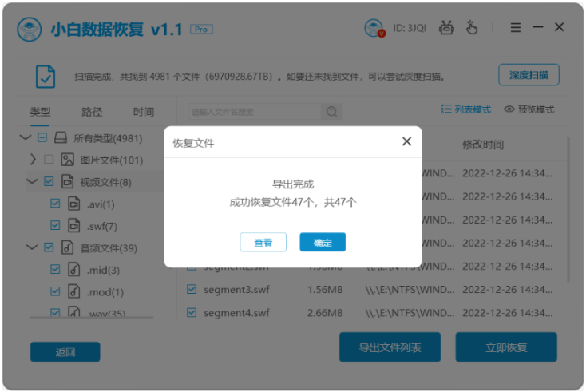
Task: Close the 恢复文件 dialog with the X
Action: click(x=406, y=141)
